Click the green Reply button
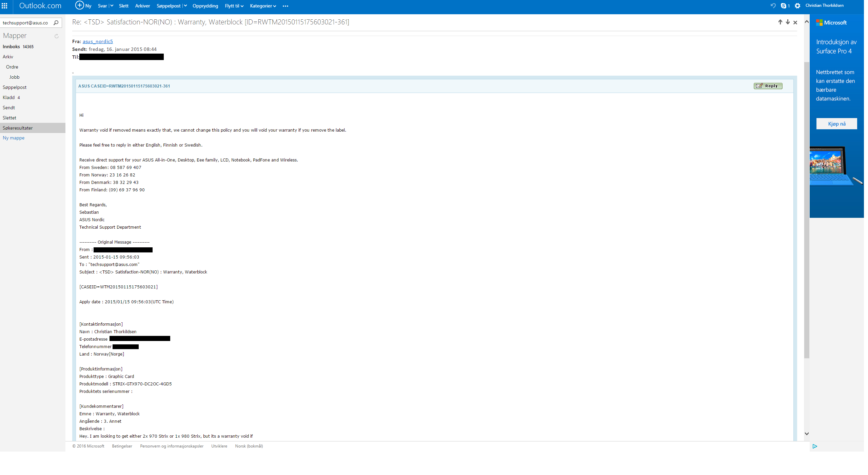Image resolution: width=868 pixels, height=475 pixels. (x=768, y=86)
